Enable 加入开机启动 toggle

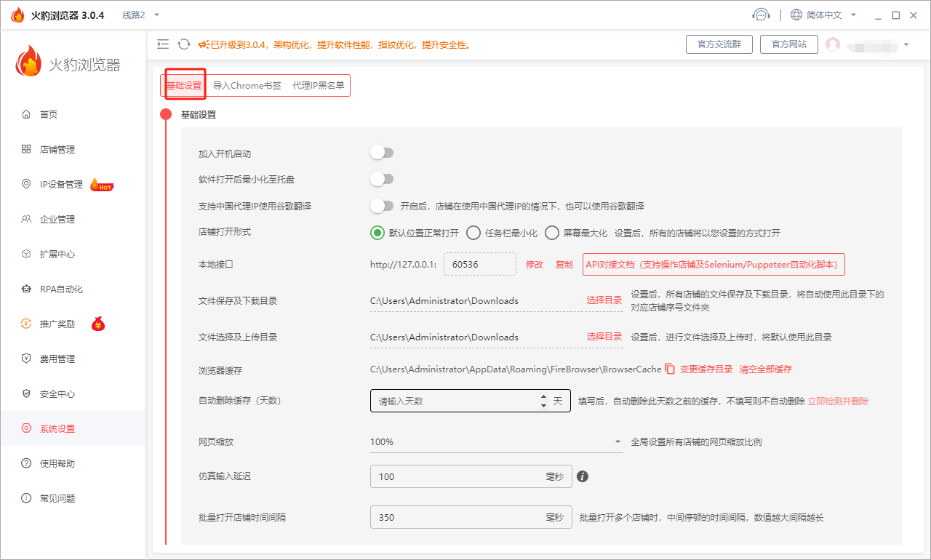coord(382,152)
